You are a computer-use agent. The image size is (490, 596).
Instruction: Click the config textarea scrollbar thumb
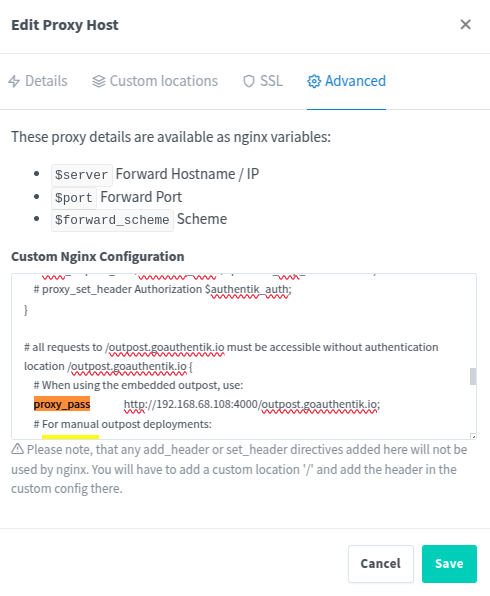tap(473, 376)
